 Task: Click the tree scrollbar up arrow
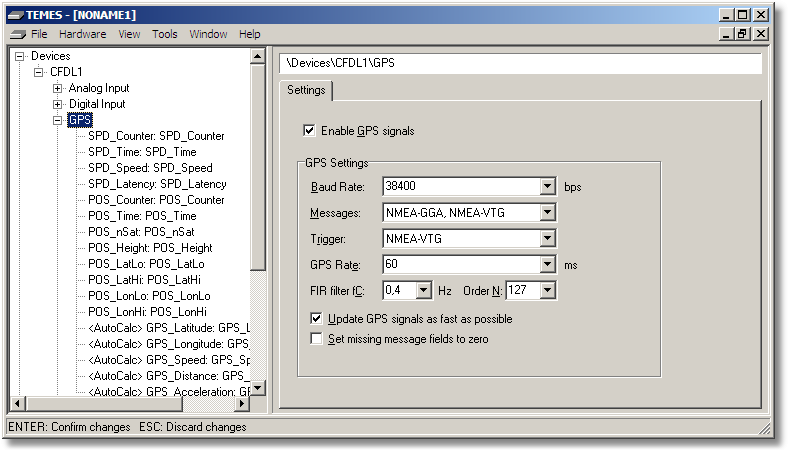click(258, 56)
